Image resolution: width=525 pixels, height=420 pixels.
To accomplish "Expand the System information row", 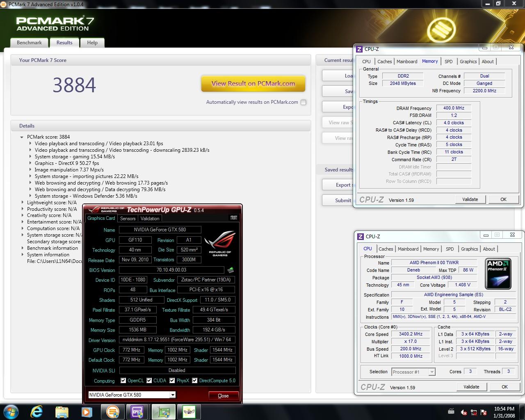I will tap(23, 255).
